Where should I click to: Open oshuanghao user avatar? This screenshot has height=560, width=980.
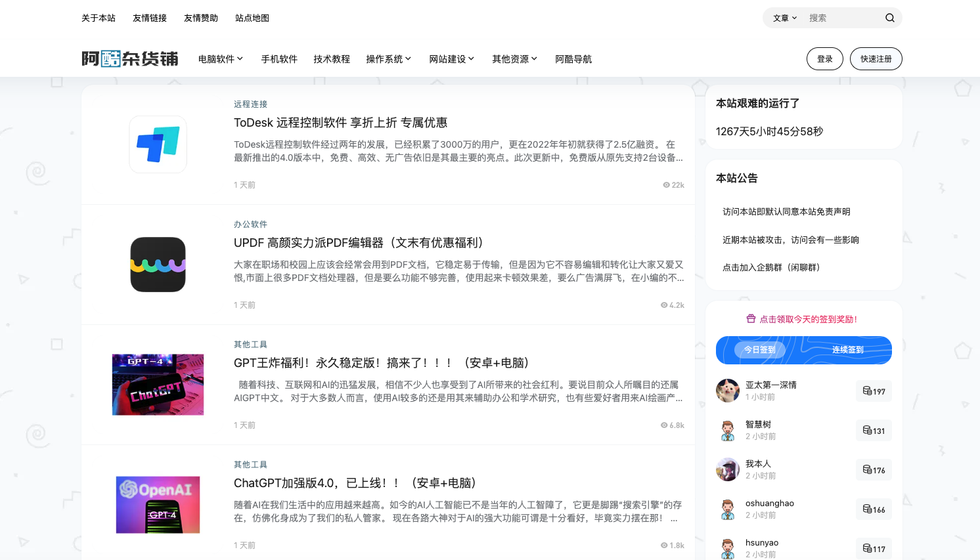[x=728, y=509]
